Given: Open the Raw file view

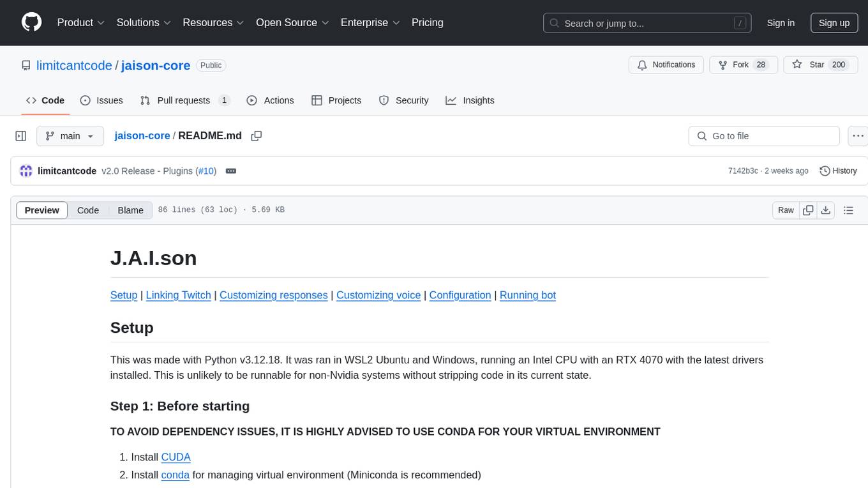Looking at the screenshot, I should [786, 210].
